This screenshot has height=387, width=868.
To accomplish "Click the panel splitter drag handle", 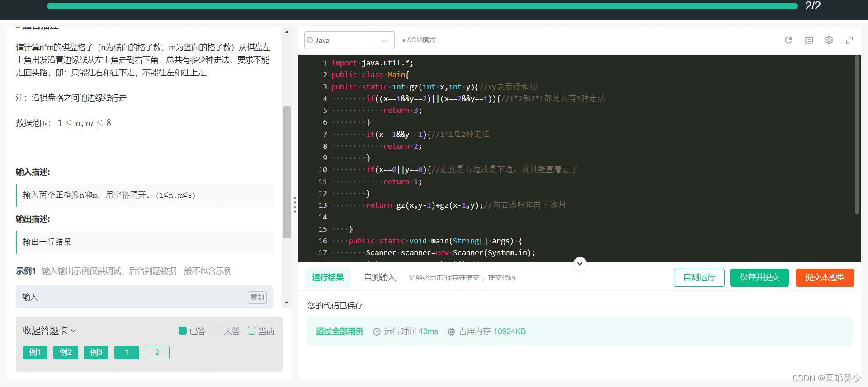I will [295, 205].
